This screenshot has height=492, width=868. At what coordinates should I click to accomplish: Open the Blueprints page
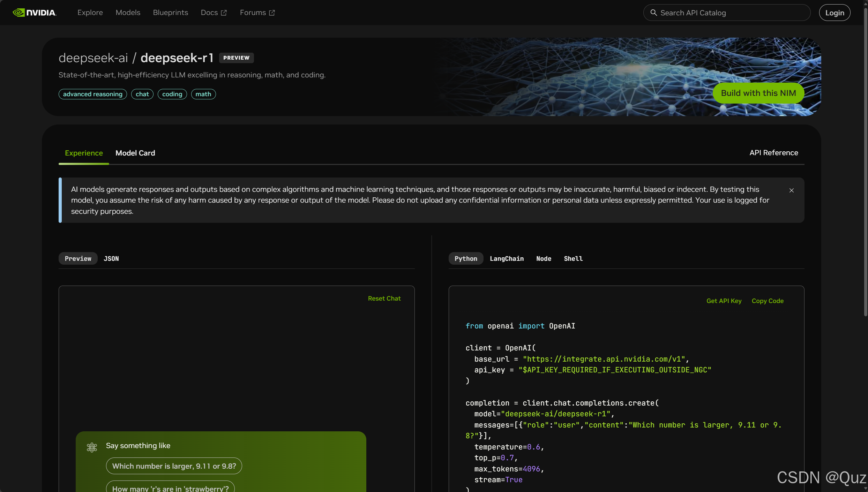tap(170, 13)
